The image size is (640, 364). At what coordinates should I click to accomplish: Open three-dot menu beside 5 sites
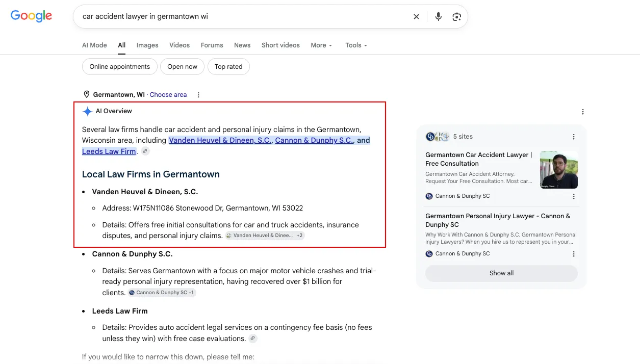coord(574,137)
